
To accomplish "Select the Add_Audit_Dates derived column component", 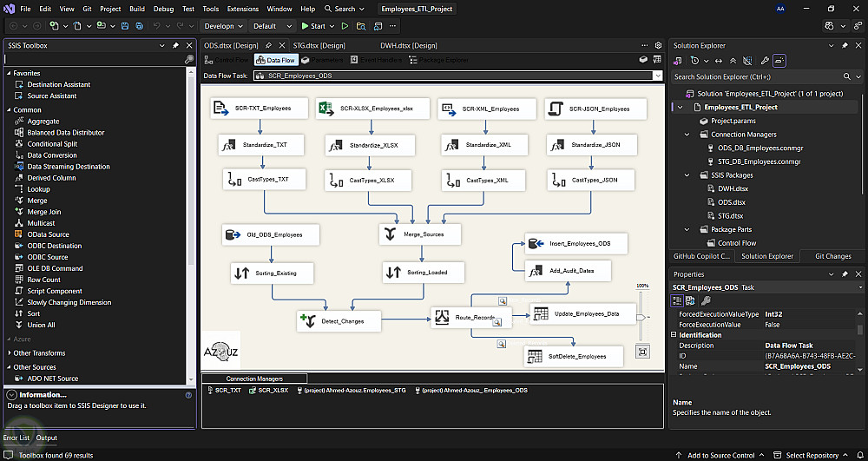I will pos(568,271).
